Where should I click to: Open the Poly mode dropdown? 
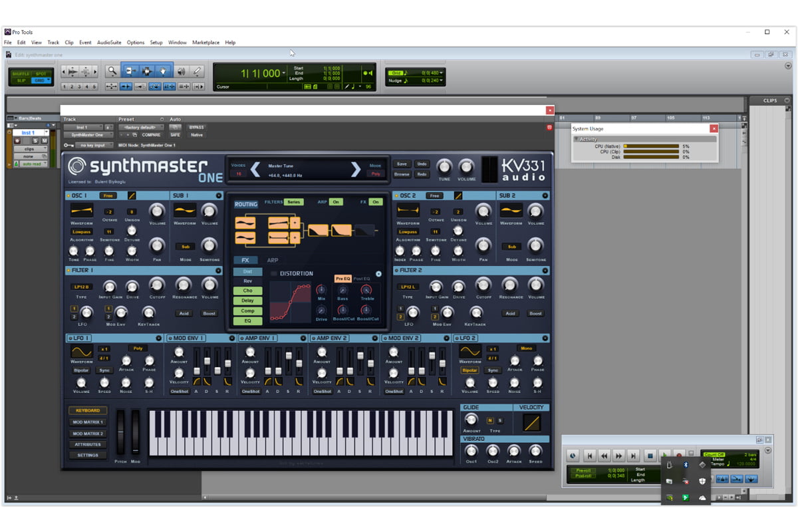(x=376, y=174)
